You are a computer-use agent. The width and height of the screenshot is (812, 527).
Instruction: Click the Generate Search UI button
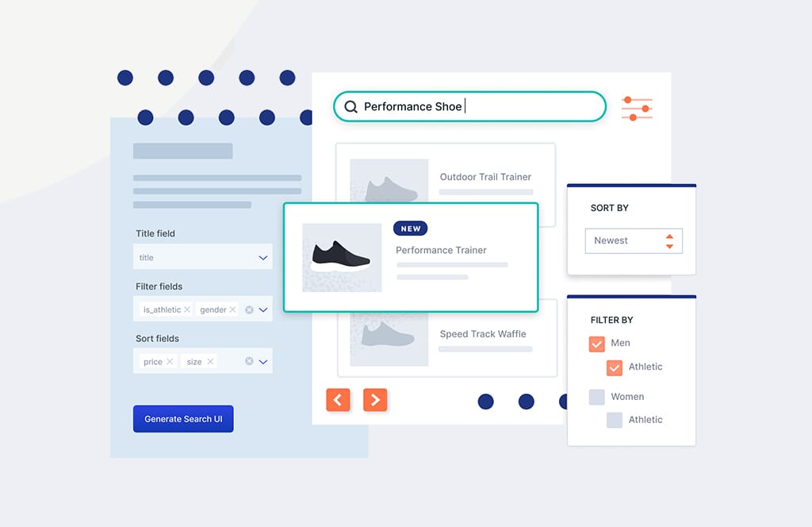coord(183,418)
